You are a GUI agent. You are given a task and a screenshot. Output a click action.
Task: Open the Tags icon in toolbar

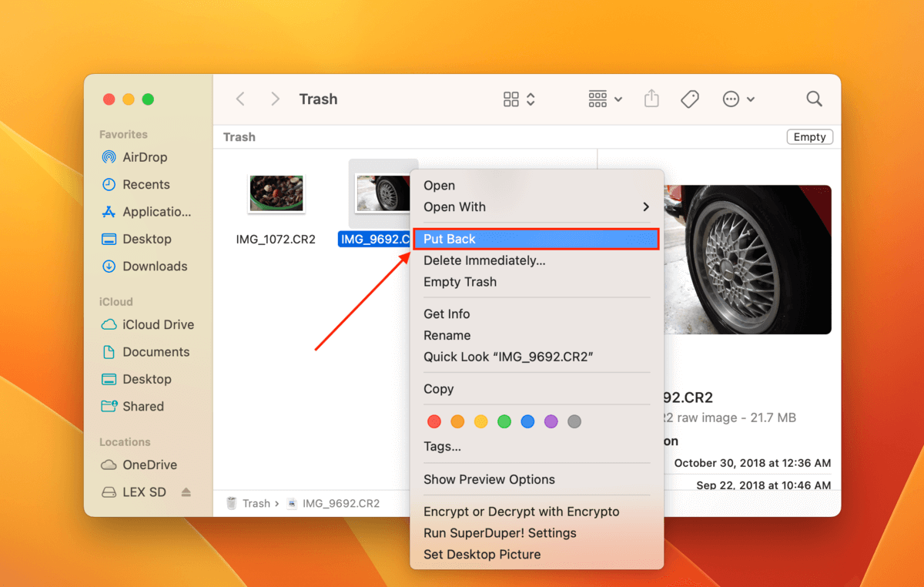tap(690, 99)
